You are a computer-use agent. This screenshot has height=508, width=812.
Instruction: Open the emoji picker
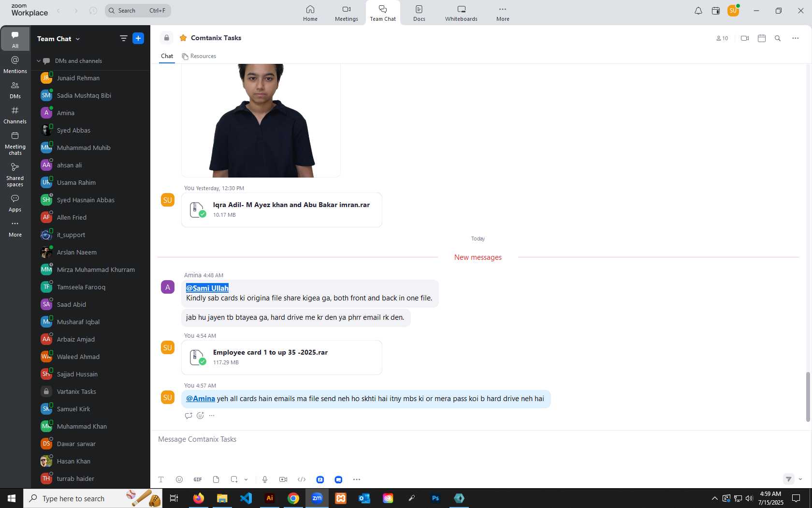pos(179,479)
